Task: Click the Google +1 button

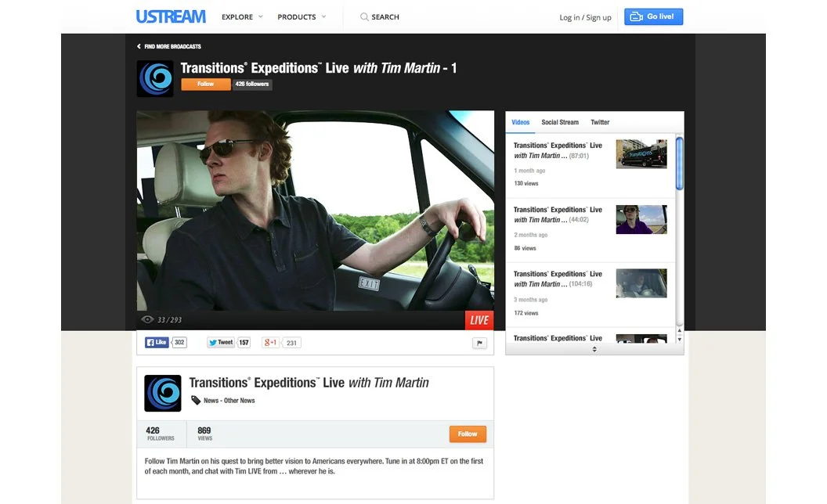Action: click(270, 342)
